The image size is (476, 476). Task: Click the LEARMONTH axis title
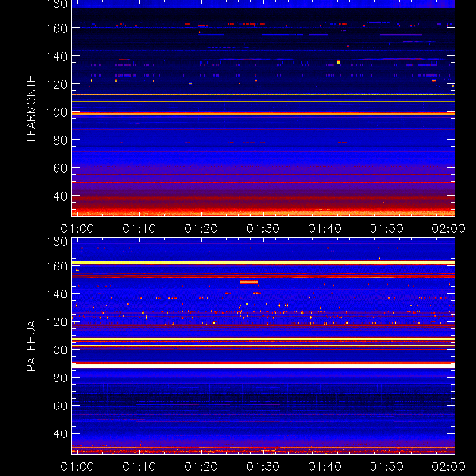[x=31, y=108]
